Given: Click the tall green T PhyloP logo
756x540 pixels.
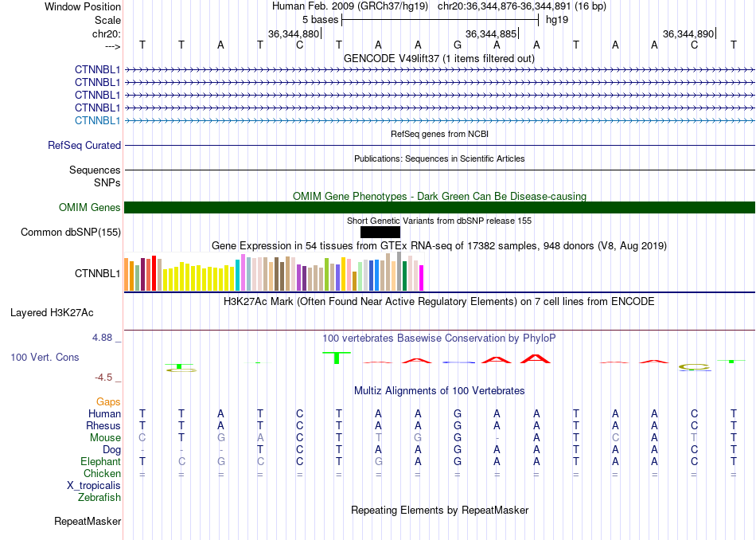Looking at the screenshot, I should [x=337, y=358].
